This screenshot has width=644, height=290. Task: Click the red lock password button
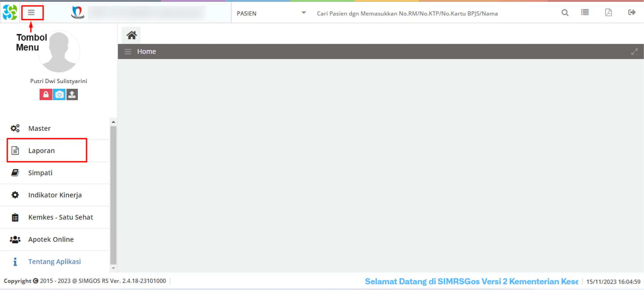point(46,94)
